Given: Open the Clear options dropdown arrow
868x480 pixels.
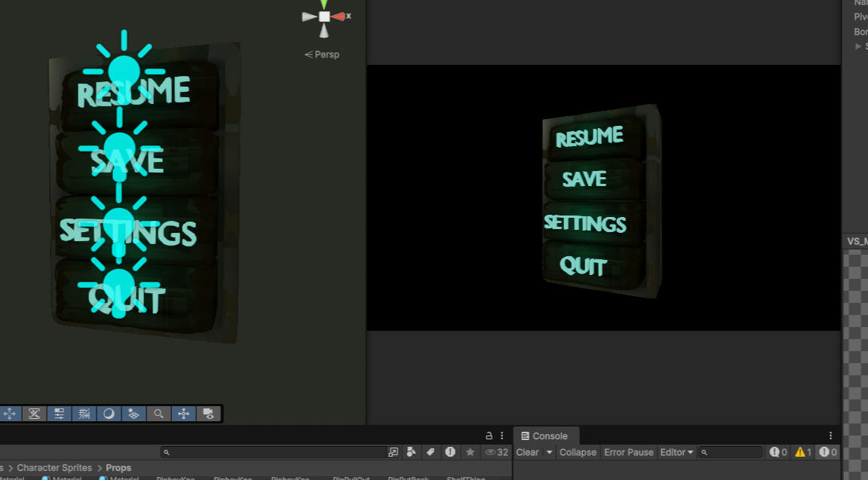Looking at the screenshot, I should 549,452.
